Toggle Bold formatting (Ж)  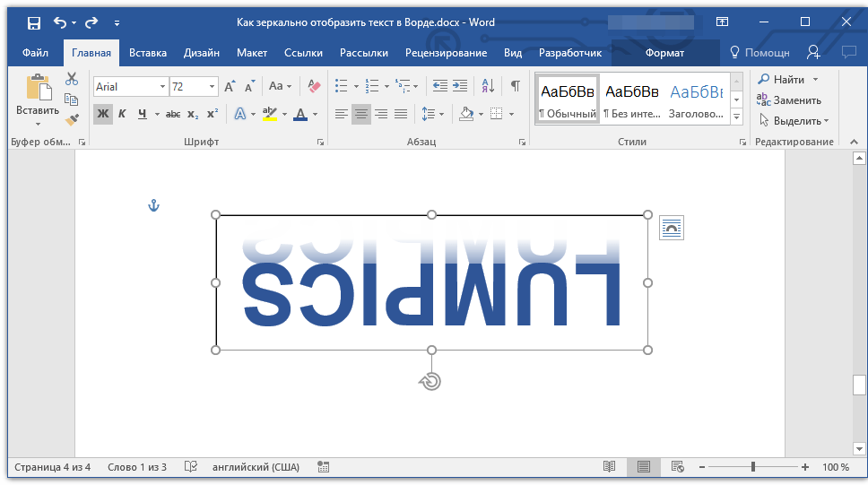(x=102, y=114)
